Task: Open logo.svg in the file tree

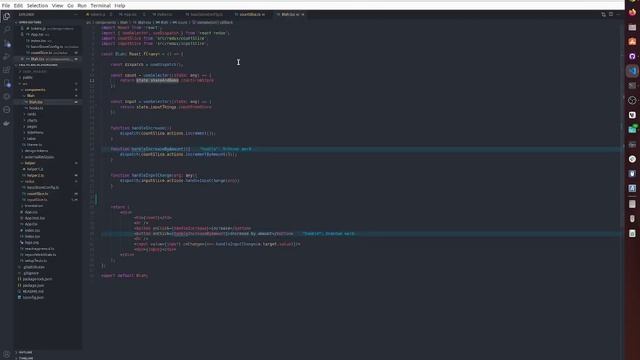Action: [31, 242]
